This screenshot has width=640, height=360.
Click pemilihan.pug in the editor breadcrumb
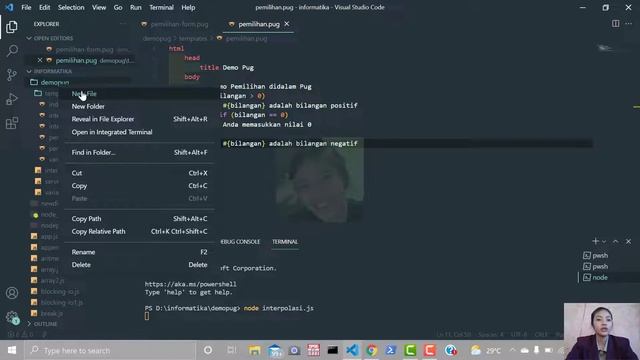247,38
